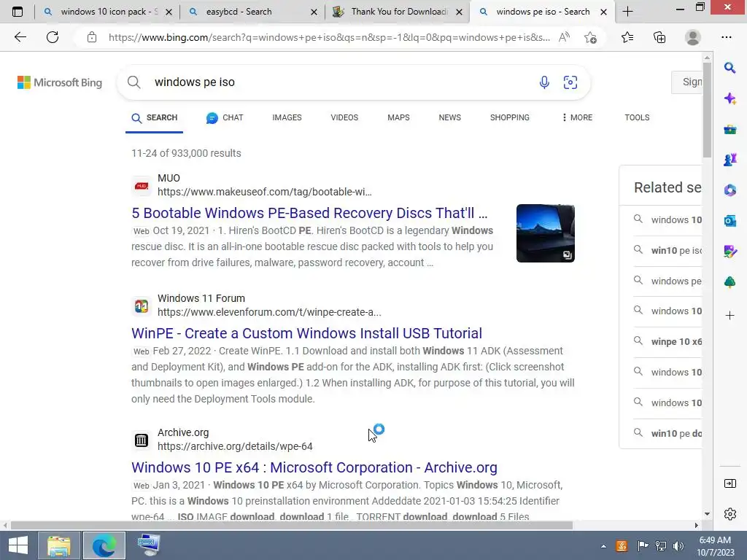Switch to IMAGES results
The image size is (747, 560).
click(x=287, y=117)
